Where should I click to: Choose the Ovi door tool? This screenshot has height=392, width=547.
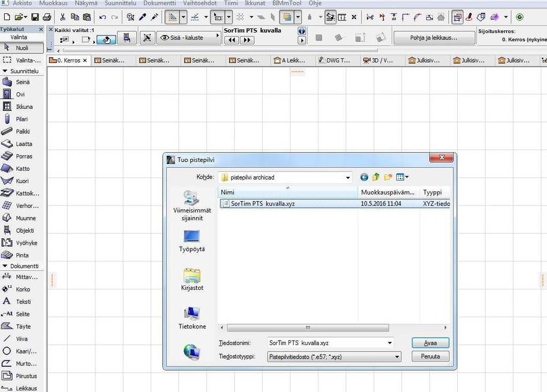21,94
